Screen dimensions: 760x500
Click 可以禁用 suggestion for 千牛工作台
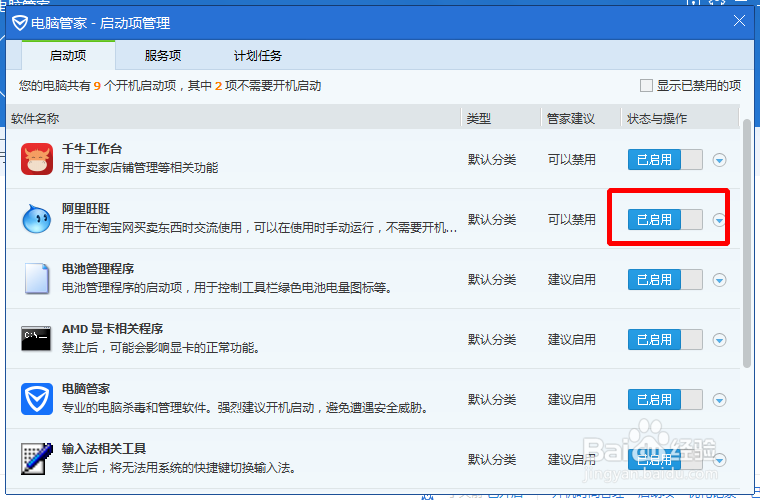point(571,159)
